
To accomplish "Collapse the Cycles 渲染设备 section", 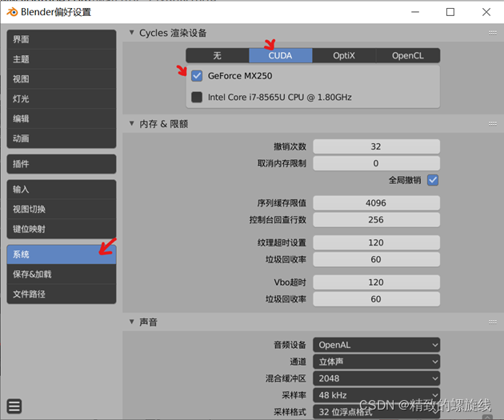I will pyautogui.click(x=131, y=33).
